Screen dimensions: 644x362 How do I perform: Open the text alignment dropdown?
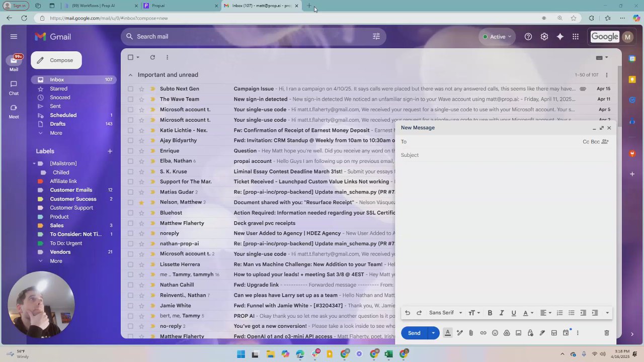point(545,313)
